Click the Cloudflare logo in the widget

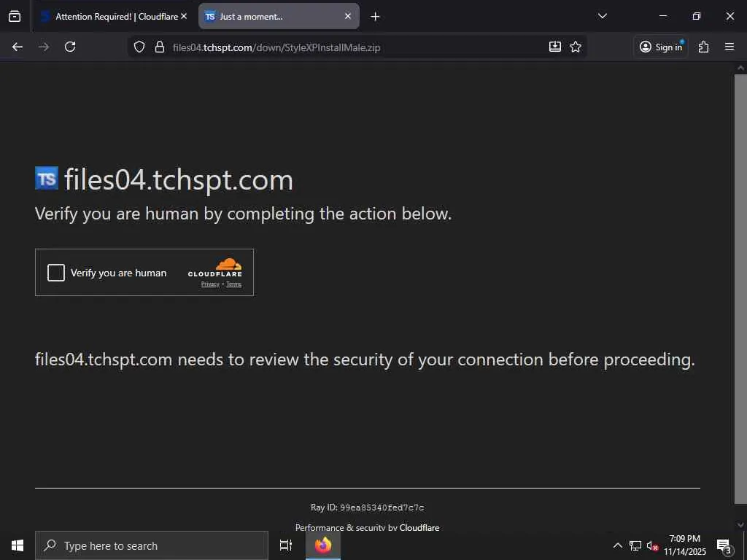[x=215, y=268]
